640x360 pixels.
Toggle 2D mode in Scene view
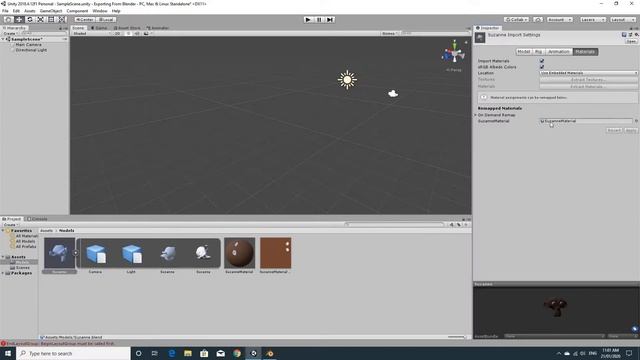(118, 33)
